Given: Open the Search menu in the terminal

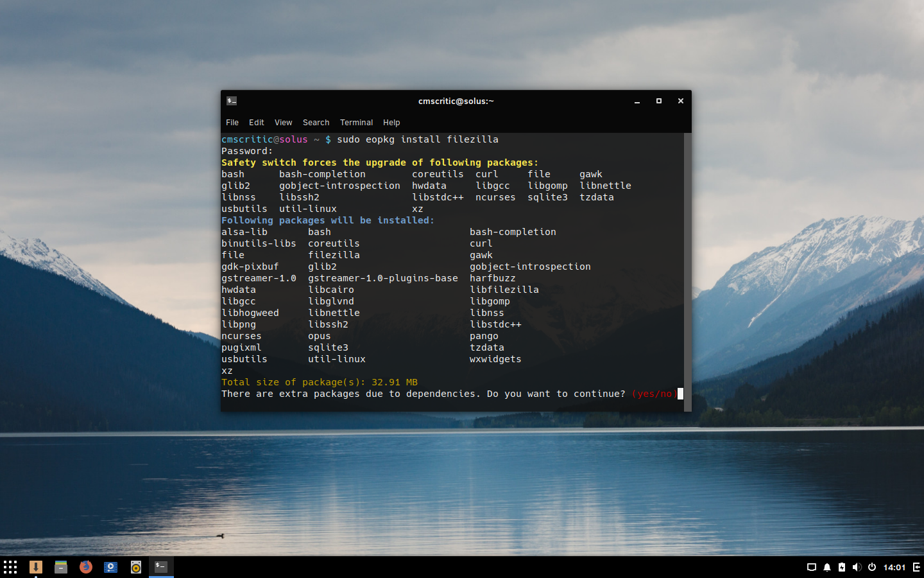Looking at the screenshot, I should 316,123.
